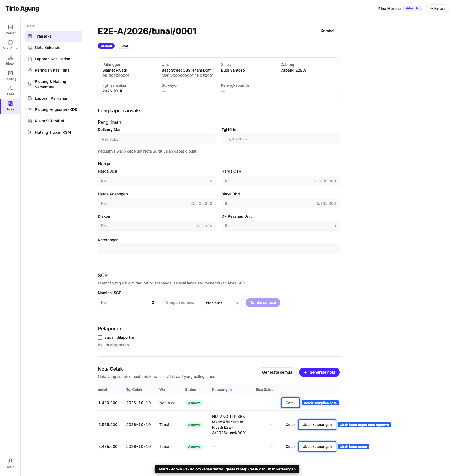454x476 pixels.
Task: Click the Harga OTR field
Action: (281, 181)
